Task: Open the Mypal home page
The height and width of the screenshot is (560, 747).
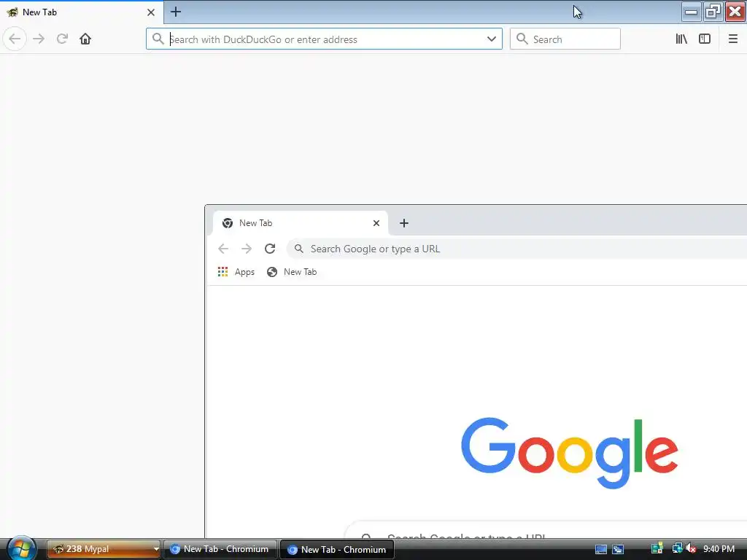Action: coord(85,39)
